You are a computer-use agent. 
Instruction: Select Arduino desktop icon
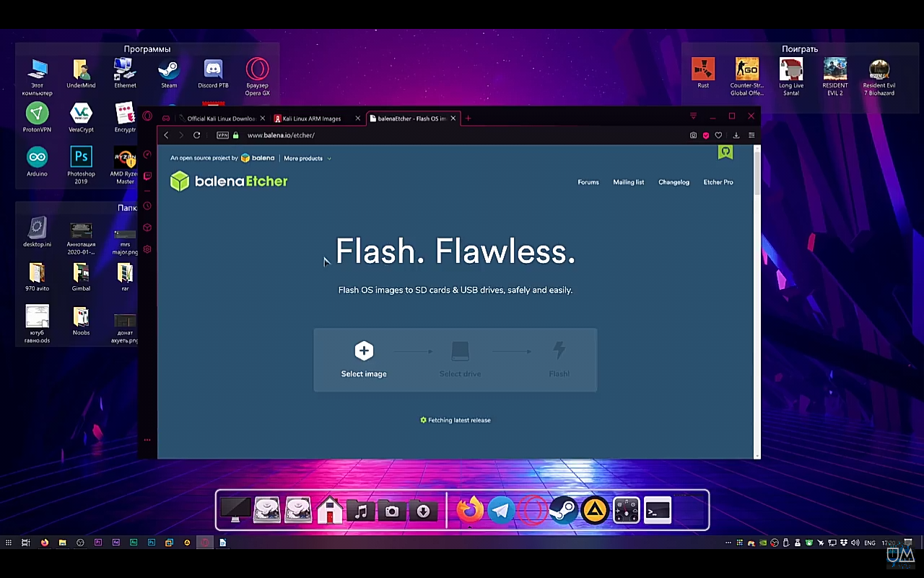(37, 162)
